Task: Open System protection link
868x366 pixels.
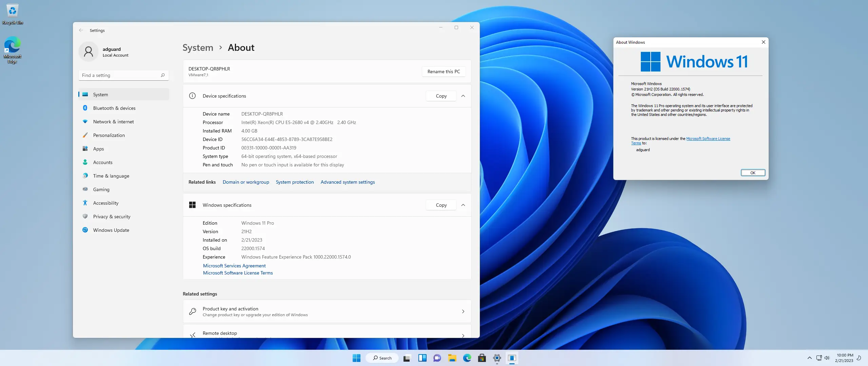Action: pos(295,182)
